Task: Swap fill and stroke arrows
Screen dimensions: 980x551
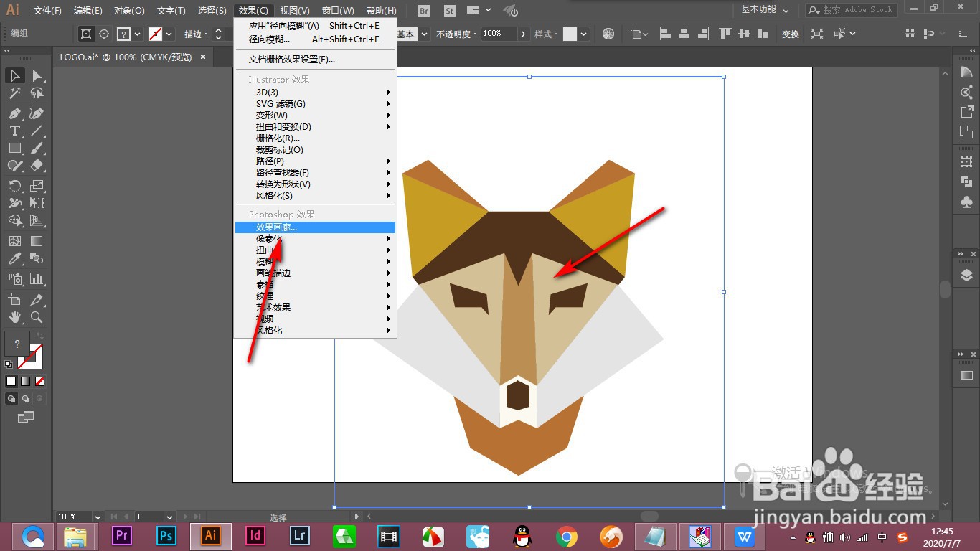Action: tap(40, 335)
